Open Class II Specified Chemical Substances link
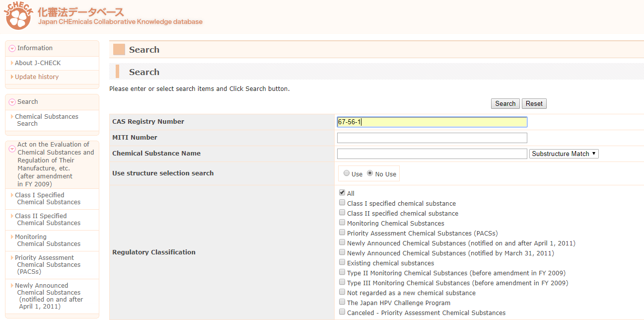 coord(47,219)
